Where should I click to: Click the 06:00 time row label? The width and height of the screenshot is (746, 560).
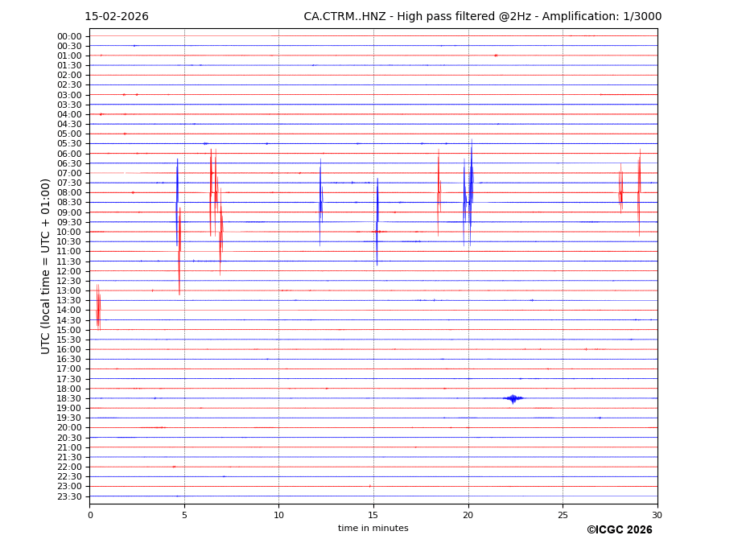pyautogui.click(x=68, y=154)
